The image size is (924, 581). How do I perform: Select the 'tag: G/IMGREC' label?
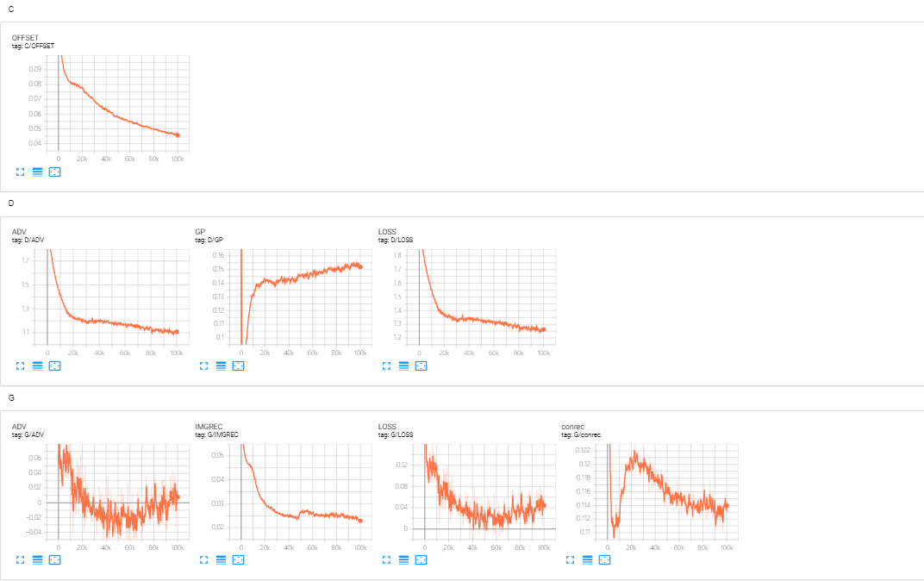pos(217,434)
